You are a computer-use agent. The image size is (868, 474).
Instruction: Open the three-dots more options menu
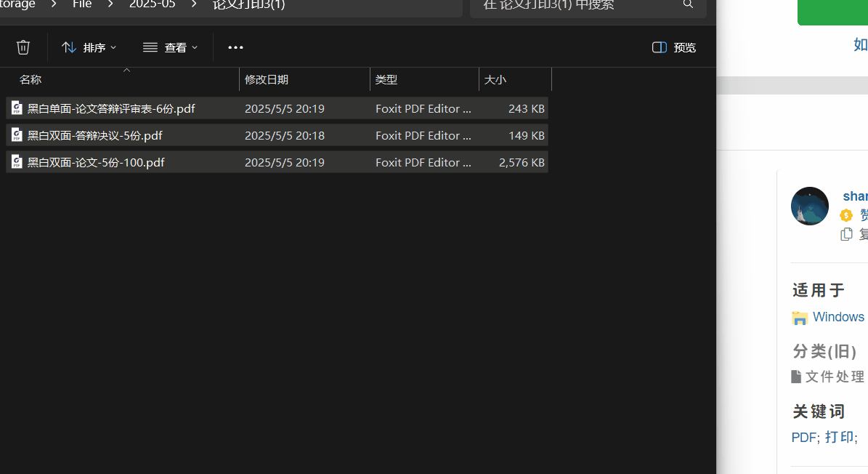[x=235, y=47]
